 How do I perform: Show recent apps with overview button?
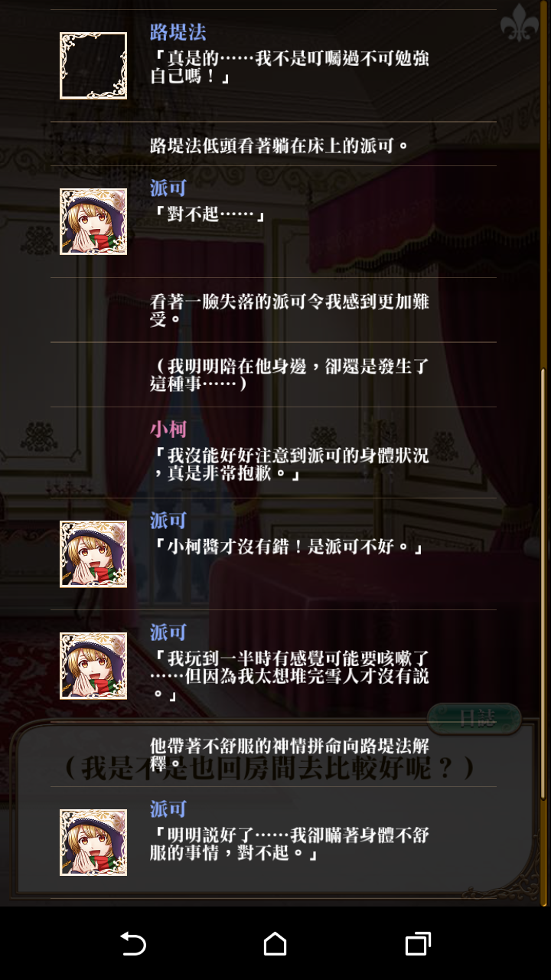point(418,943)
